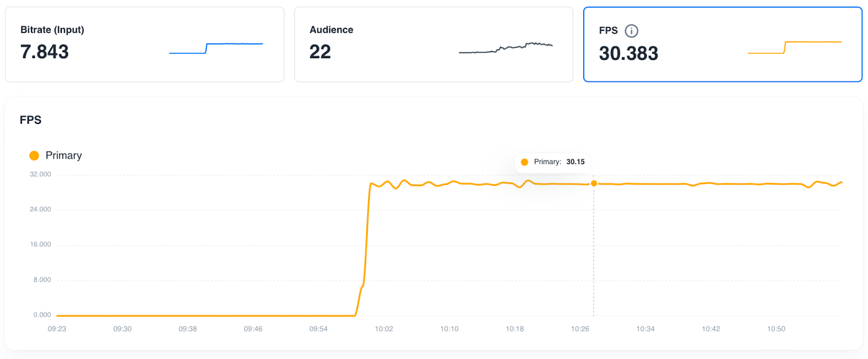Image resolution: width=868 pixels, height=359 pixels.
Task: Select the FPS metric card
Action: pos(723,45)
